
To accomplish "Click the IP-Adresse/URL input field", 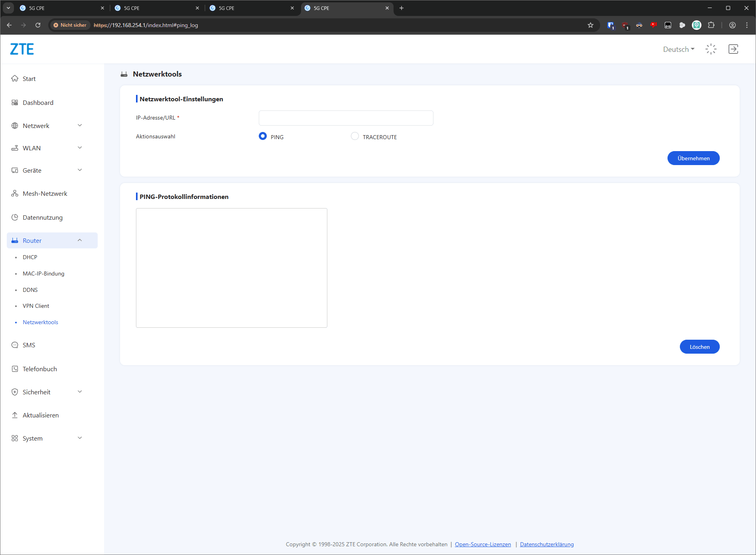I will 346,118.
